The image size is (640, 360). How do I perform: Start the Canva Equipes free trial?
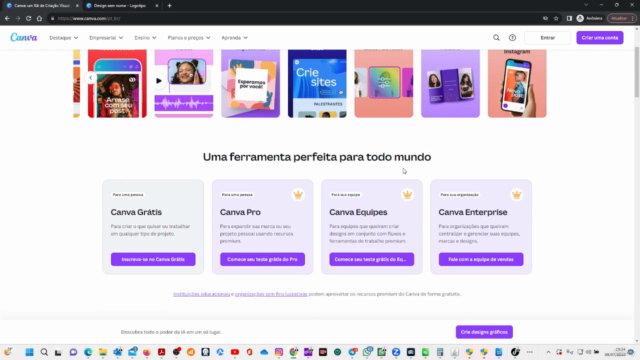(371, 259)
